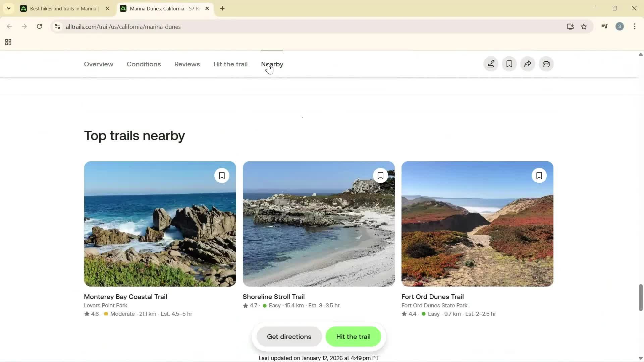Save the trail using the bookmark icon
644x362 pixels.
coord(509,64)
